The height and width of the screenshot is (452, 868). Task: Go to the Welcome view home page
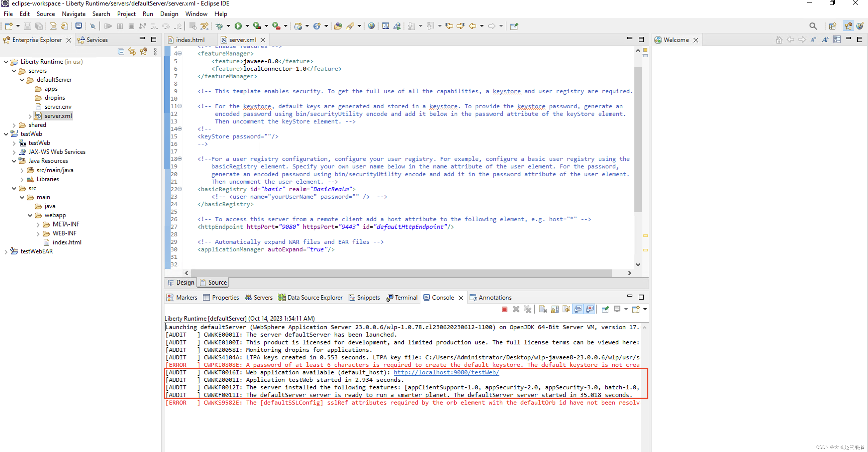click(x=779, y=40)
